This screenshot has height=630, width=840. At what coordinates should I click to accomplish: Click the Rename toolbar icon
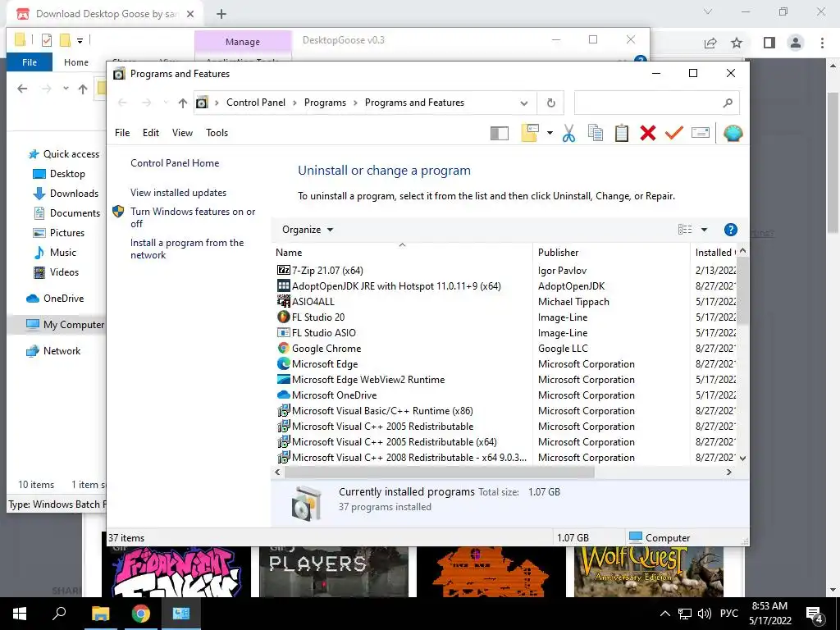click(x=701, y=133)
